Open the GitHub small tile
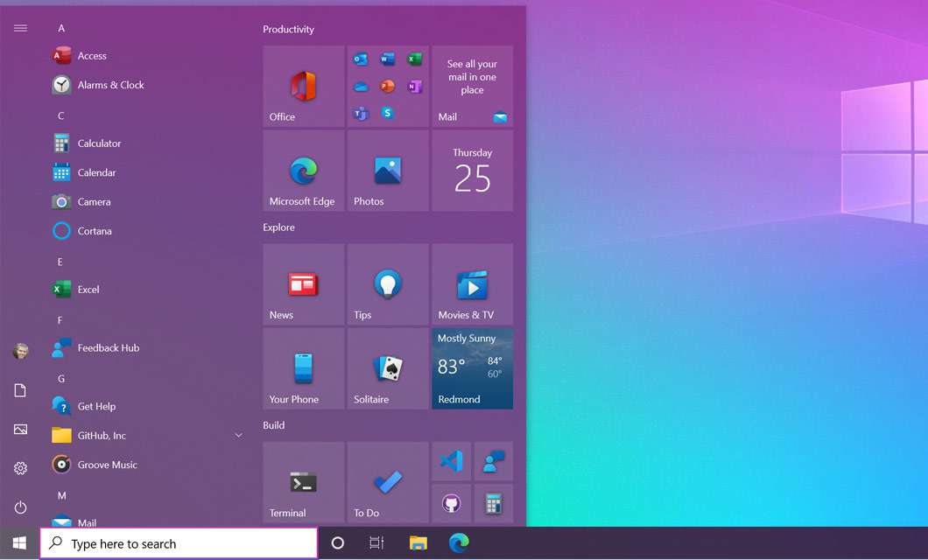The width and height of the screenshot is (928, 560). pyautogui.click(x=452, y=504)
